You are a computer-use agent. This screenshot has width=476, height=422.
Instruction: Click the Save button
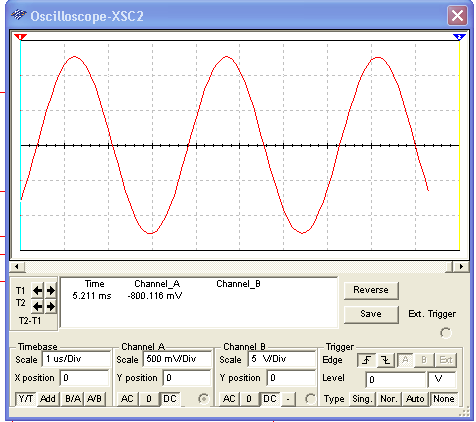click(371, 314)
